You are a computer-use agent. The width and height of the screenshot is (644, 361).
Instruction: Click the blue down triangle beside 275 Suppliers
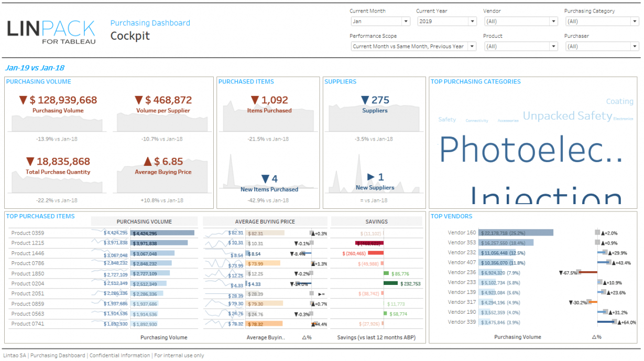(x=365, y=100)
